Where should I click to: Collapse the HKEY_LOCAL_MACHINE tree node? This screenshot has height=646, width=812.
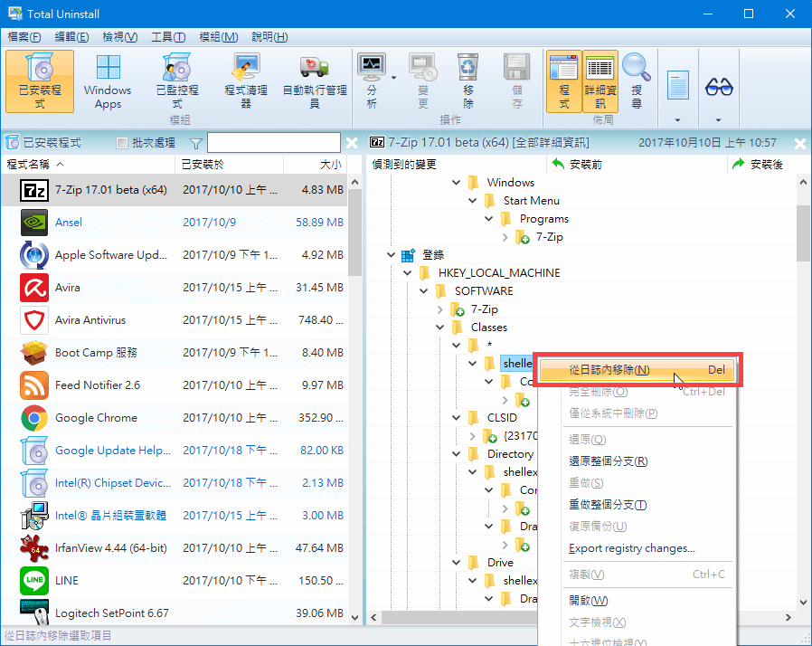click(x=407, y=273)
